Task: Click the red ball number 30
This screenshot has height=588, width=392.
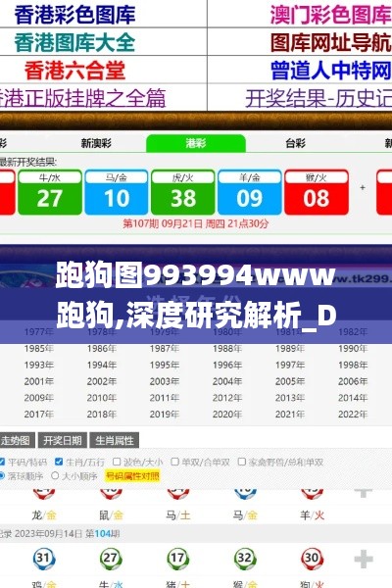Action: pos(312,559)
